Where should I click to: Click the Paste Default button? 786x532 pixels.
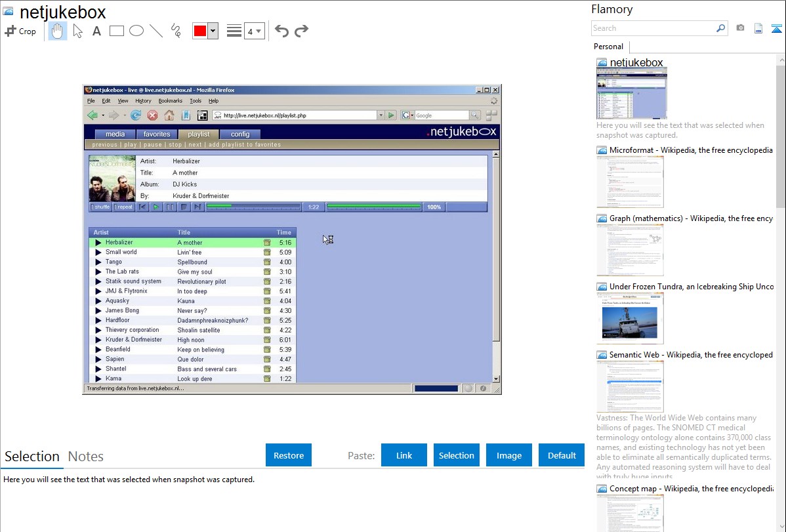[x=562, y=455]
